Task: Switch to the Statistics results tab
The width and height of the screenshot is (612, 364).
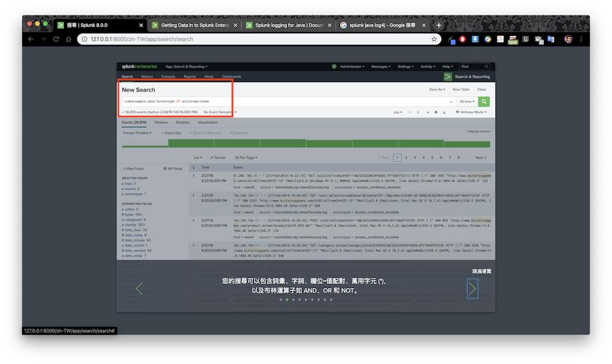Action: [183, 123]
